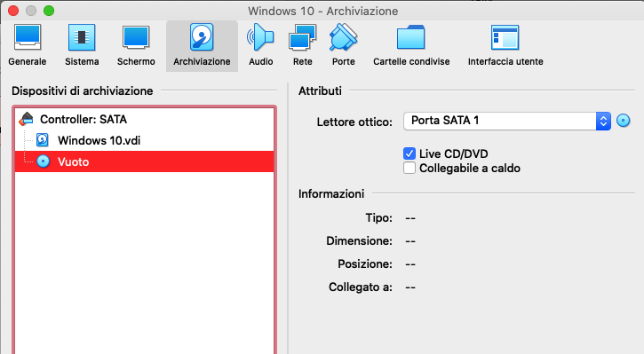Click the optical disc chooser icon
This screenshot has width=644, height=354.
[x=623, y=121]
